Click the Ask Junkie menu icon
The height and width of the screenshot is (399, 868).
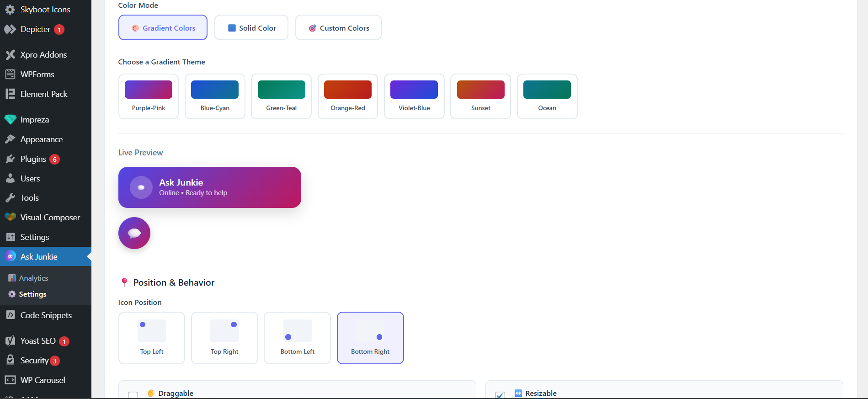point(10,257)
